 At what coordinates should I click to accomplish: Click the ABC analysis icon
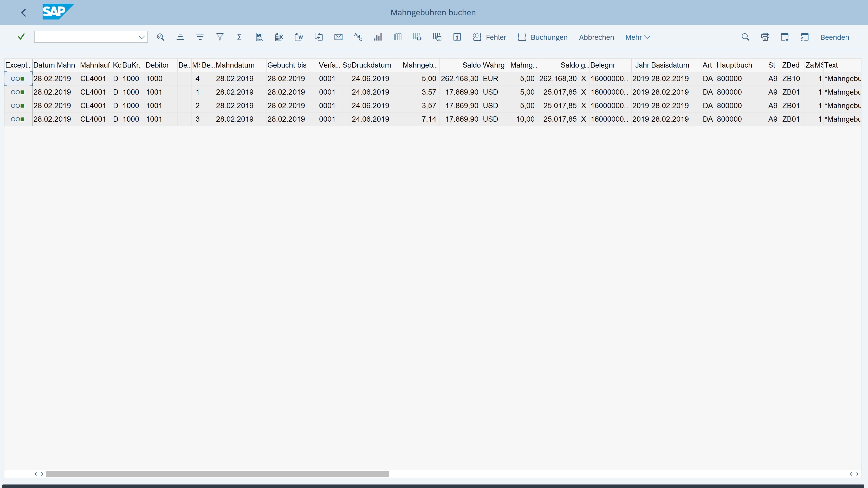[x=358, y=37]
